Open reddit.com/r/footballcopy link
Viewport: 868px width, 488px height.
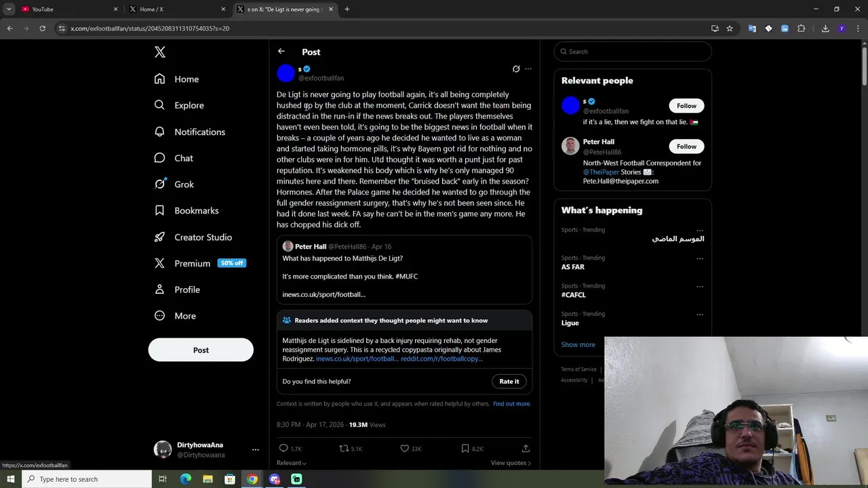(x=441, y=359)
